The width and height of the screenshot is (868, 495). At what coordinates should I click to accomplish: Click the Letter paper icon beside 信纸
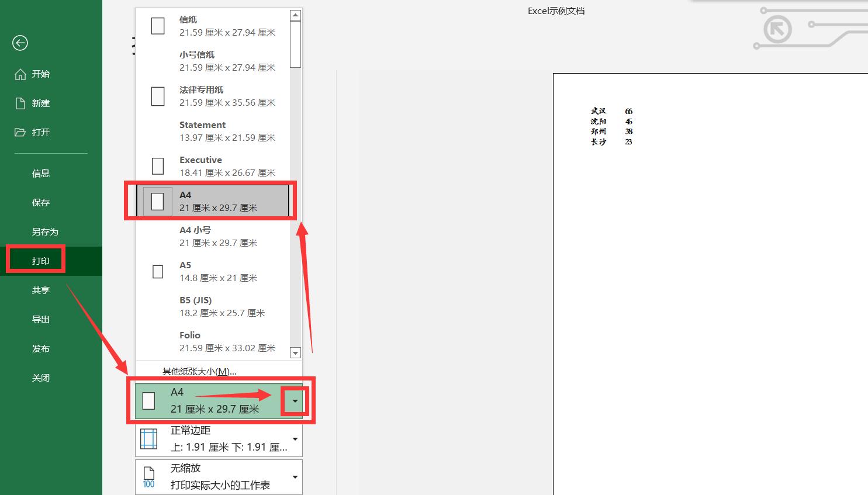coord(157,26)
